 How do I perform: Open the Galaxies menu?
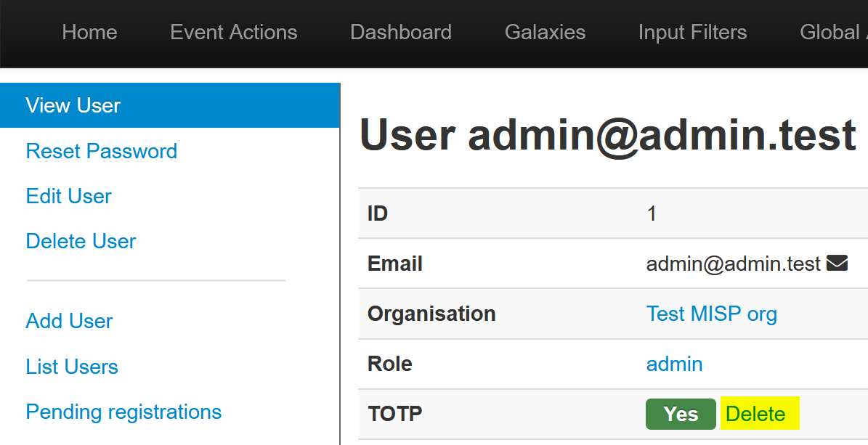click(x=545, y=33)
